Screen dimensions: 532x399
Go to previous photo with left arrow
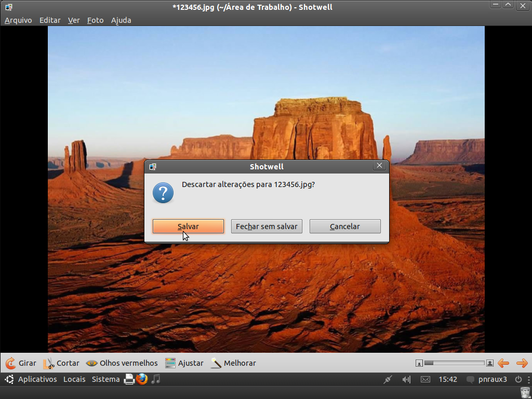click(503, 363)
